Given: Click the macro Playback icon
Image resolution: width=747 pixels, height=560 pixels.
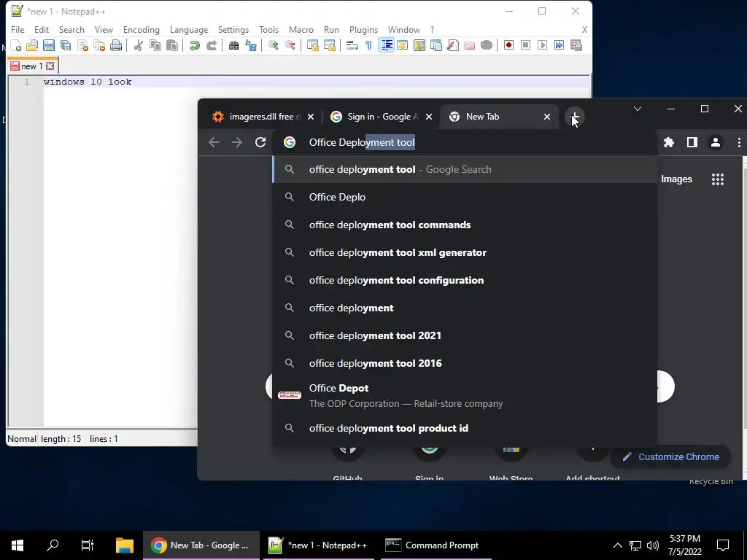Looking at the screenshot, I should pos(542,45).
